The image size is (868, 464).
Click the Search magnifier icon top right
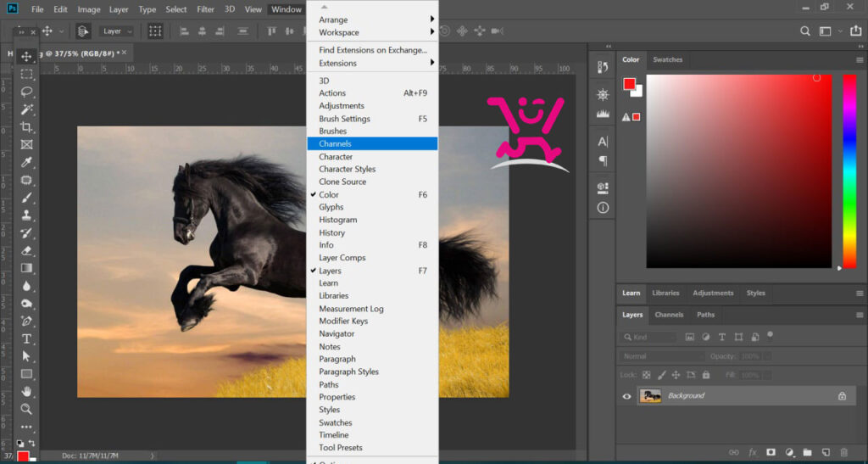point(805,31)
